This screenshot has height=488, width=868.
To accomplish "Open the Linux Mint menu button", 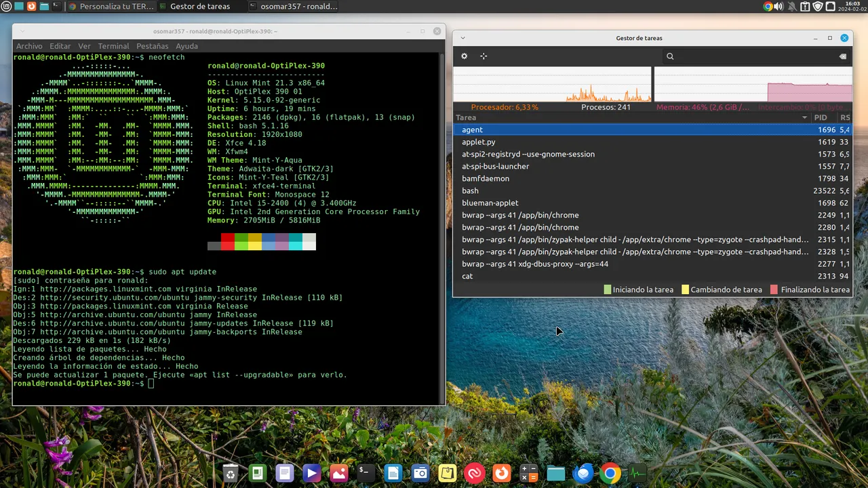I will tap(6, 6).
